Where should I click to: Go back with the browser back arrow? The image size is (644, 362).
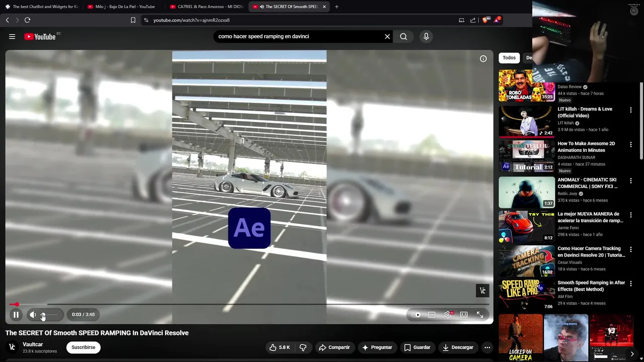click(x=7, y=20)
